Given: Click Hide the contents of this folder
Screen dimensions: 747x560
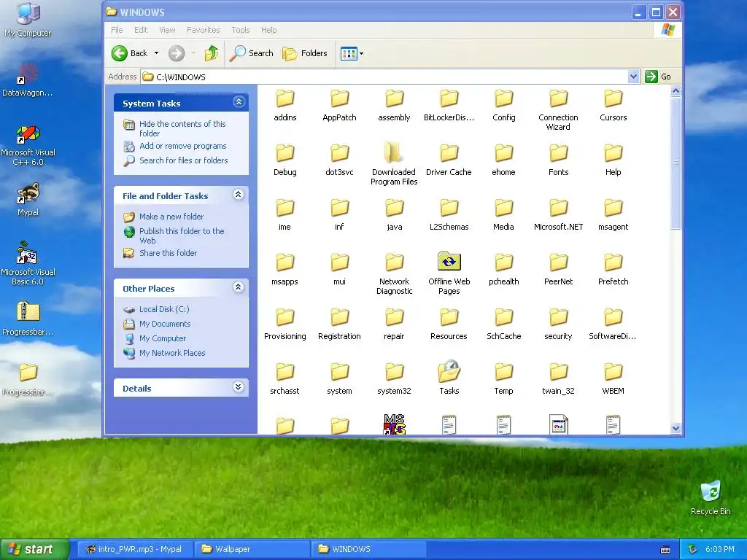Looking at the screenshot, I should tap(182, 128).
